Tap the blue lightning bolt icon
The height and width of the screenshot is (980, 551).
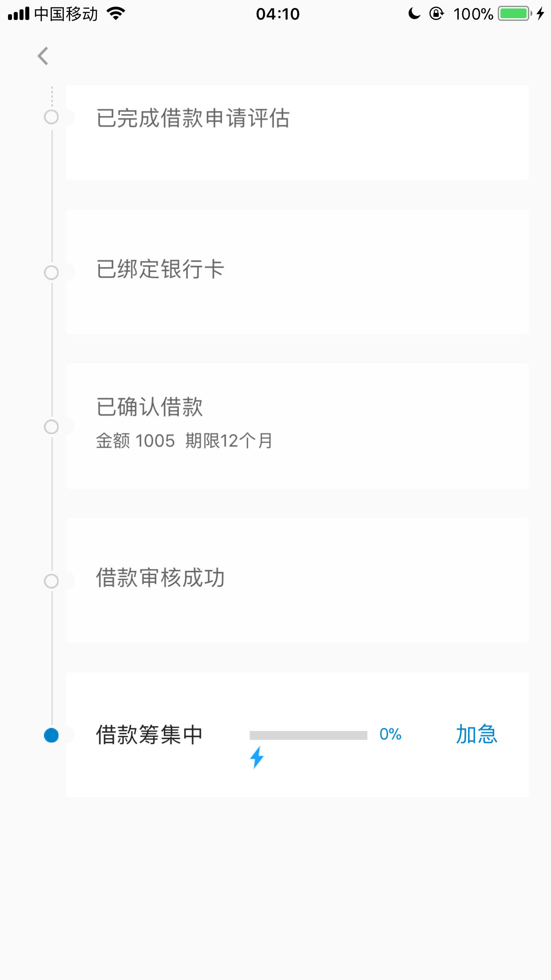[257, 757]
